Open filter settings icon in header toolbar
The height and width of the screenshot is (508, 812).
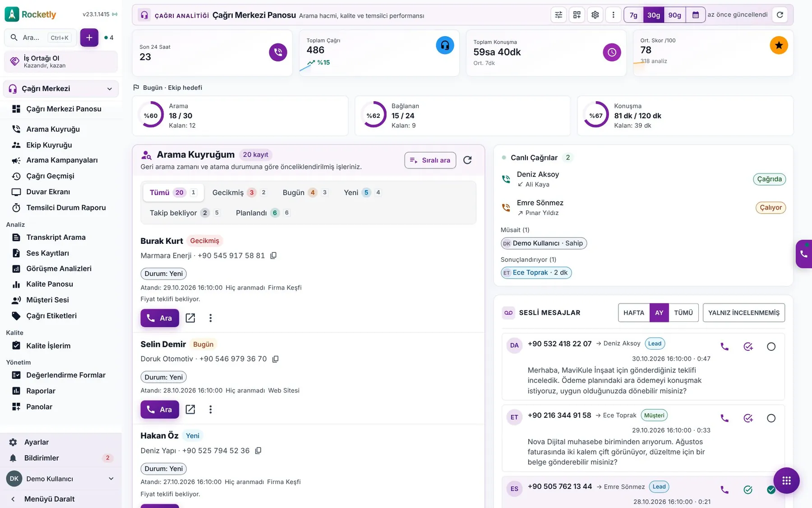(x=558, y=15)
